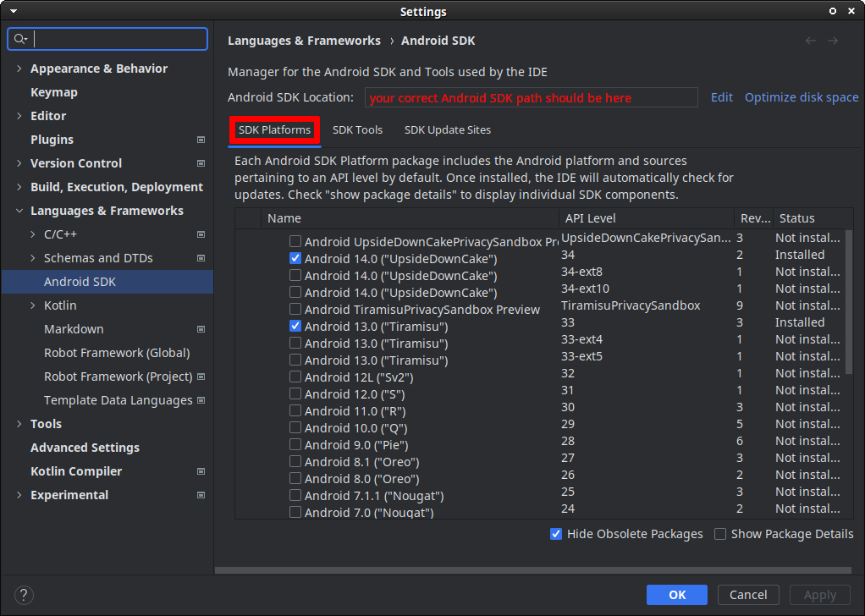Click the settings search input field

point(107,39)
